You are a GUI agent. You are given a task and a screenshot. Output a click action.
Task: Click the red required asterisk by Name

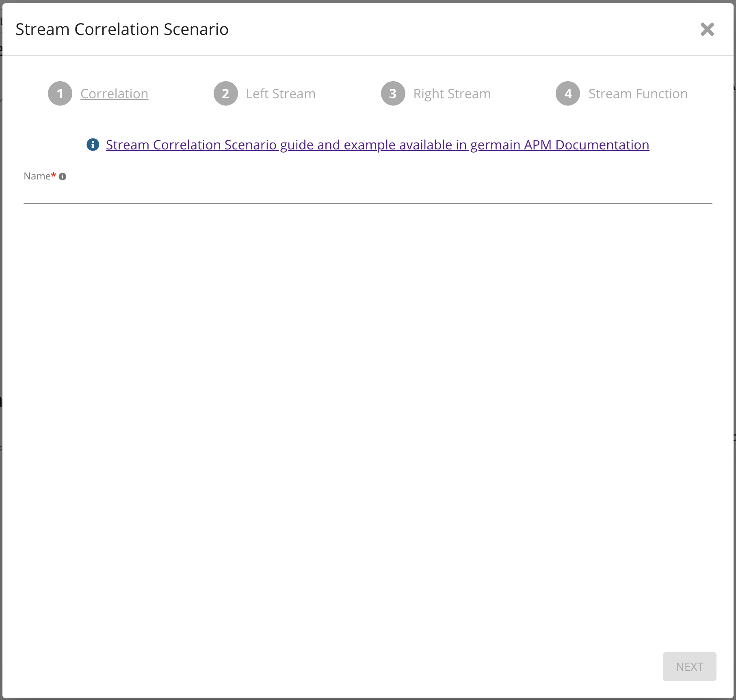(x=54, y=175)
